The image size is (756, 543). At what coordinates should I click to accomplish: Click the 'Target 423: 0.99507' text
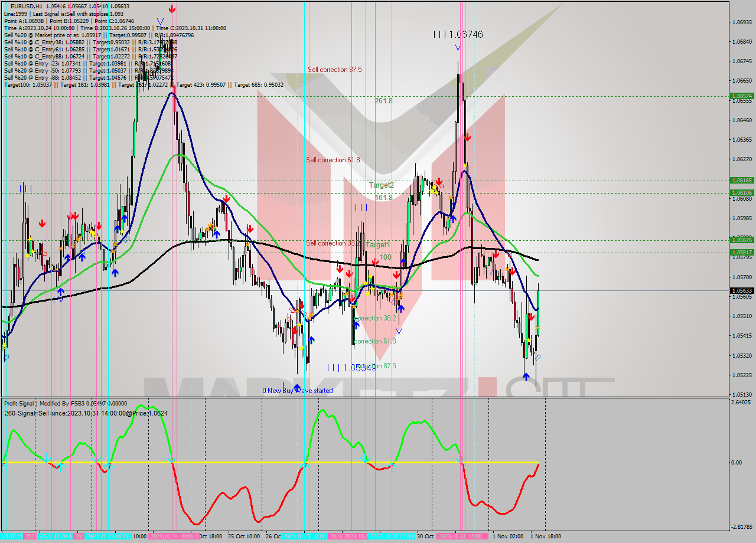tap(203, 84)
